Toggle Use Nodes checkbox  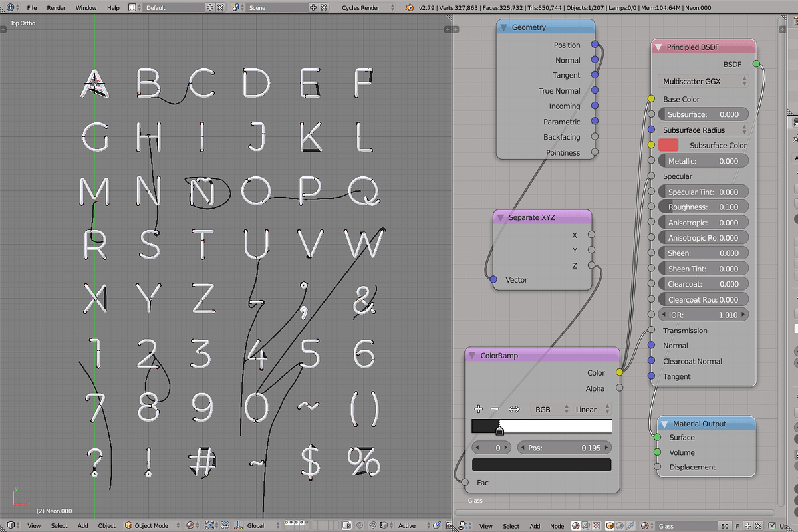click(x=771, y=525)
